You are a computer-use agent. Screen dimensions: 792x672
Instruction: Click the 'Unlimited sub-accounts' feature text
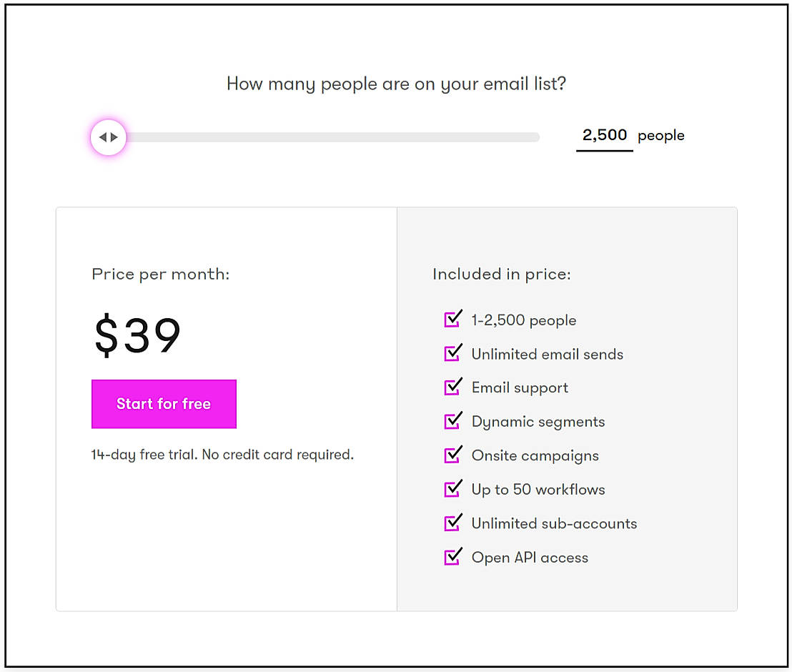tap(554, 523)
